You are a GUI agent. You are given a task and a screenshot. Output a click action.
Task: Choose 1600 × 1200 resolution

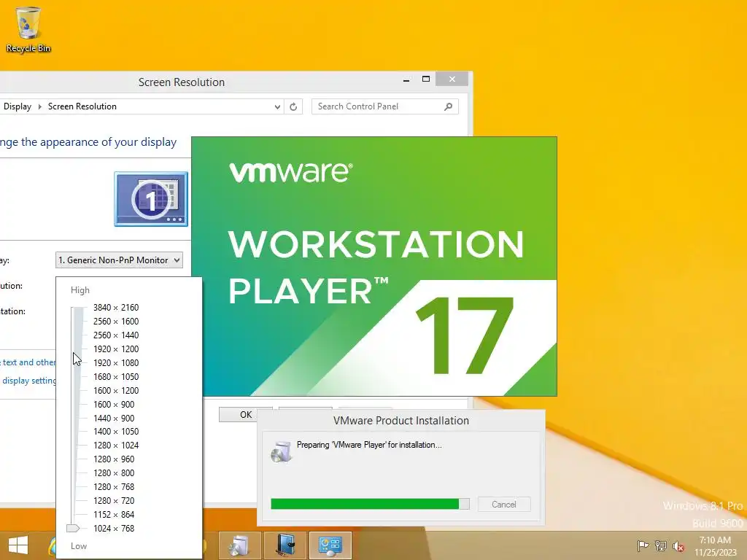[116, 391]
